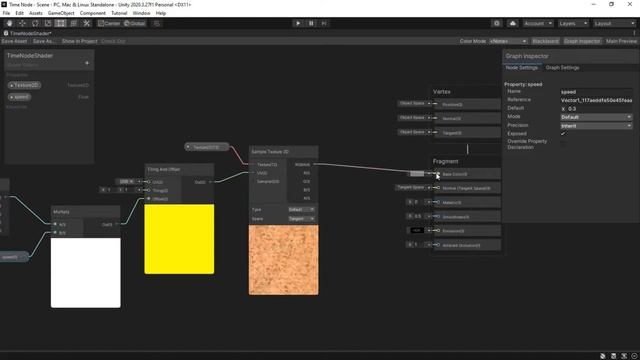This screenshot has width=640, height=360.
Task: Open the Color Mode dropdown
Action: (x=509, y=41)
